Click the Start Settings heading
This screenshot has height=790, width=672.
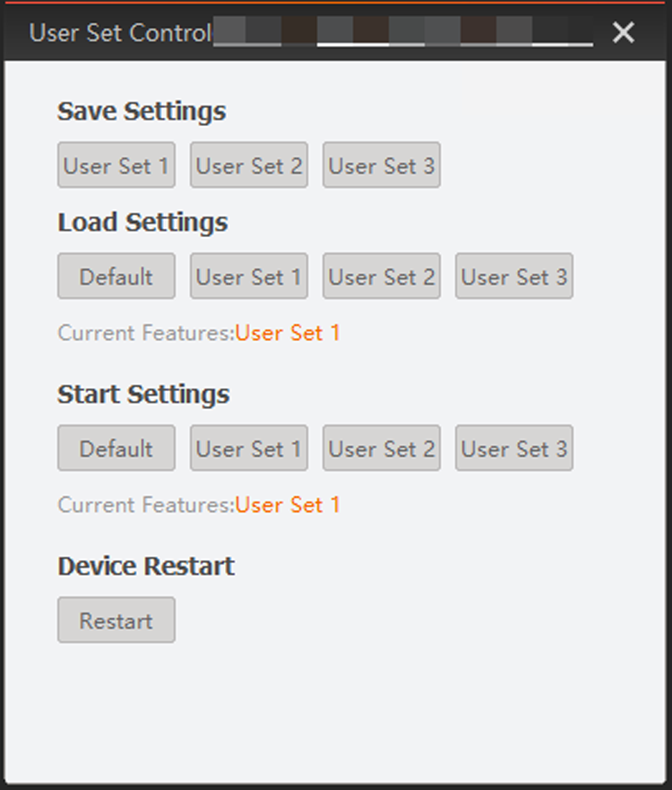pyautogui.click(x=143, y=394)
